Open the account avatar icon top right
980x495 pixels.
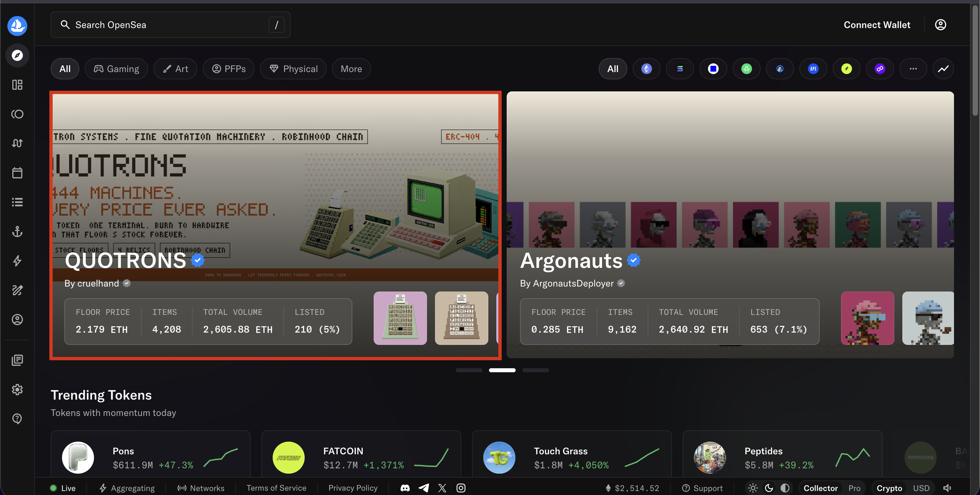[940, 25]
